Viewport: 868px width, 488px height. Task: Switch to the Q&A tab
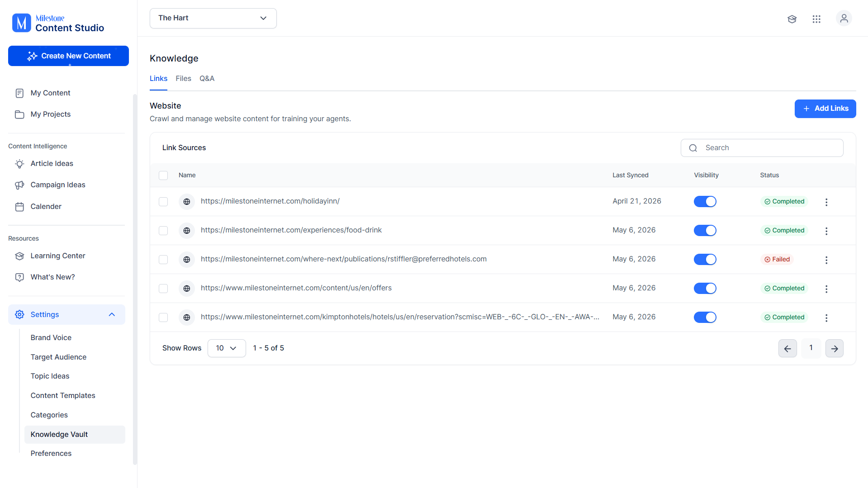(x=207, y=79)
